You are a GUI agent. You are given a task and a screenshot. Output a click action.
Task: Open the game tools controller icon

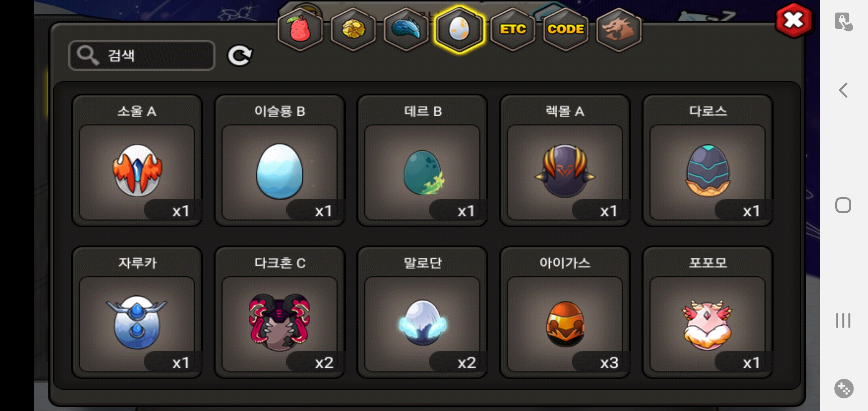click(x=844, y=389)
